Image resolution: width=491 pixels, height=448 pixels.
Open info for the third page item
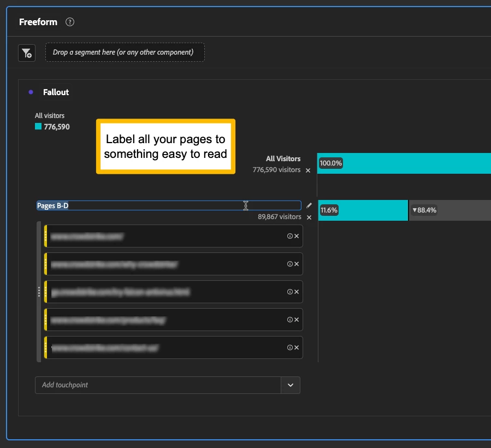point(290,292)
